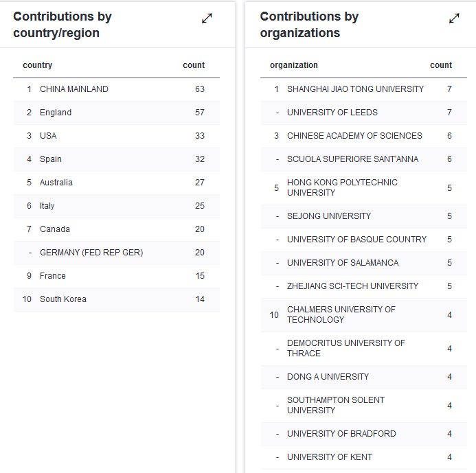Select the England country row
The height and width of the screenshot is (473, 476).
pyautogui.click(x=56, y=113)
